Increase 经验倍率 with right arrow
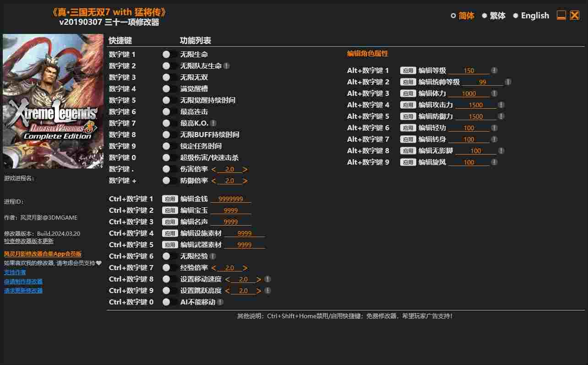588x365 pixels. [245, 268]
